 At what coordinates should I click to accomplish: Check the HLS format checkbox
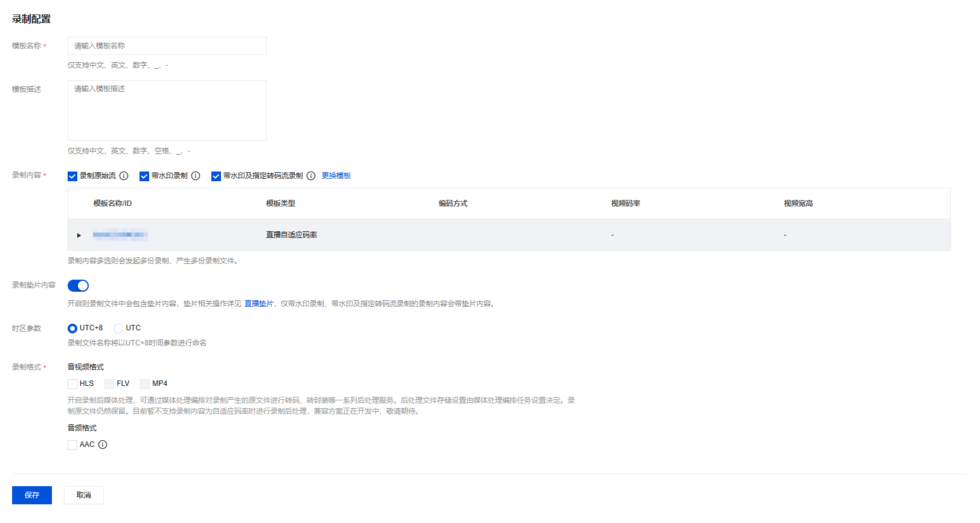point(72,384)
